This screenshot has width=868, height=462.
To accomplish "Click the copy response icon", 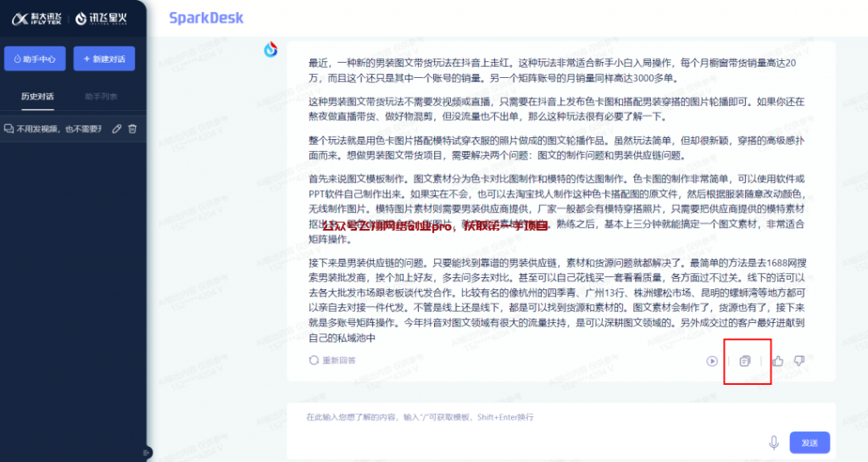I will tap(745, 361).
